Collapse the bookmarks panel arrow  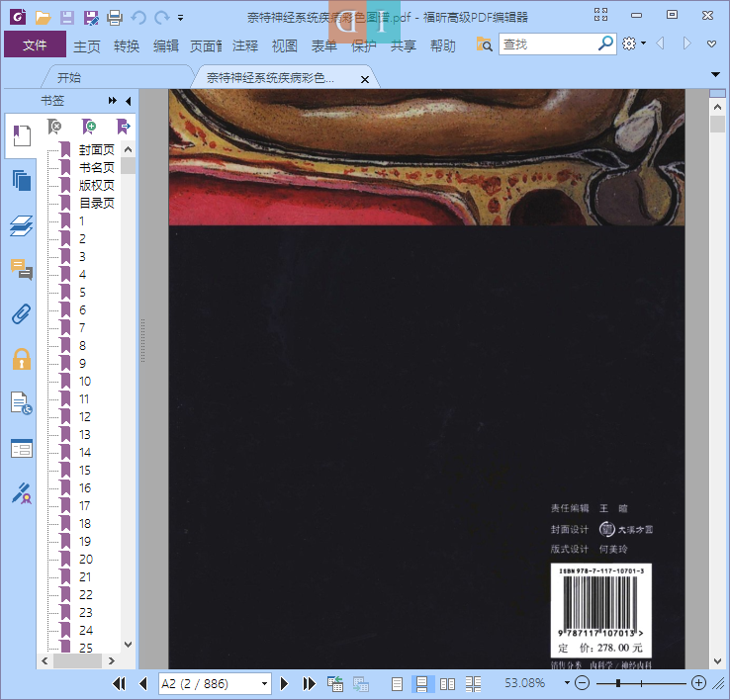pos(129,101)
